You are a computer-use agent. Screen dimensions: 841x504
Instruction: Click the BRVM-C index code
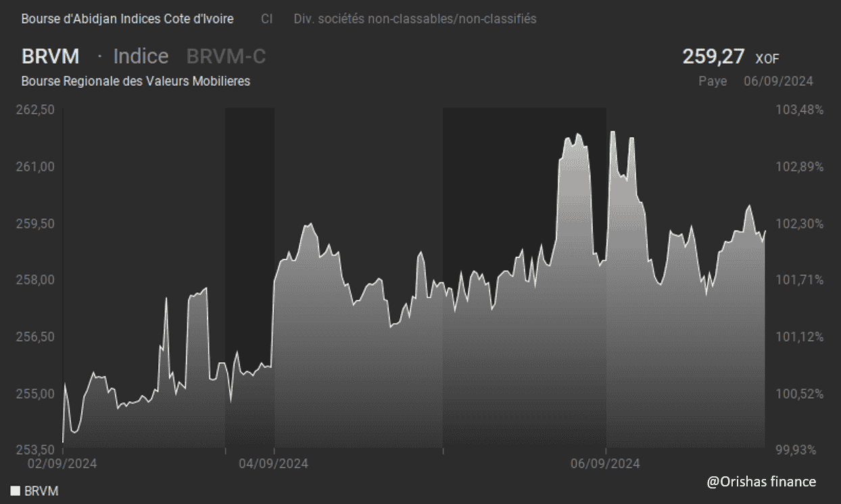[x=226, y=56]
